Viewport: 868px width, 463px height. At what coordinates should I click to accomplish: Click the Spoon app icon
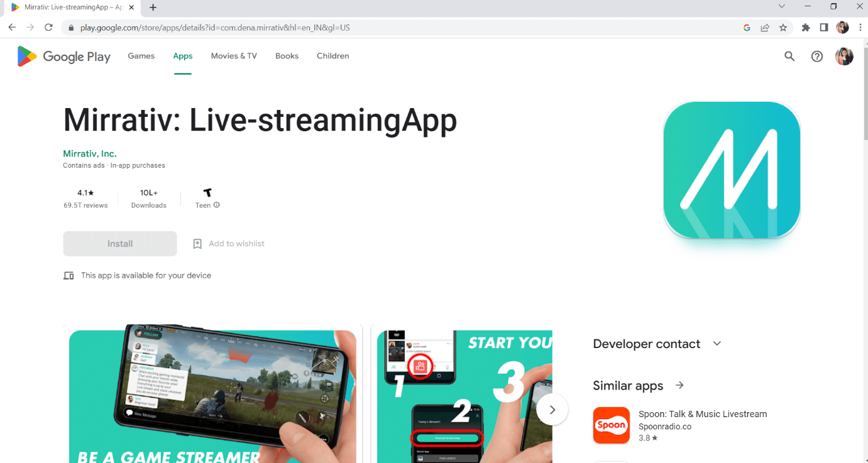612,425
